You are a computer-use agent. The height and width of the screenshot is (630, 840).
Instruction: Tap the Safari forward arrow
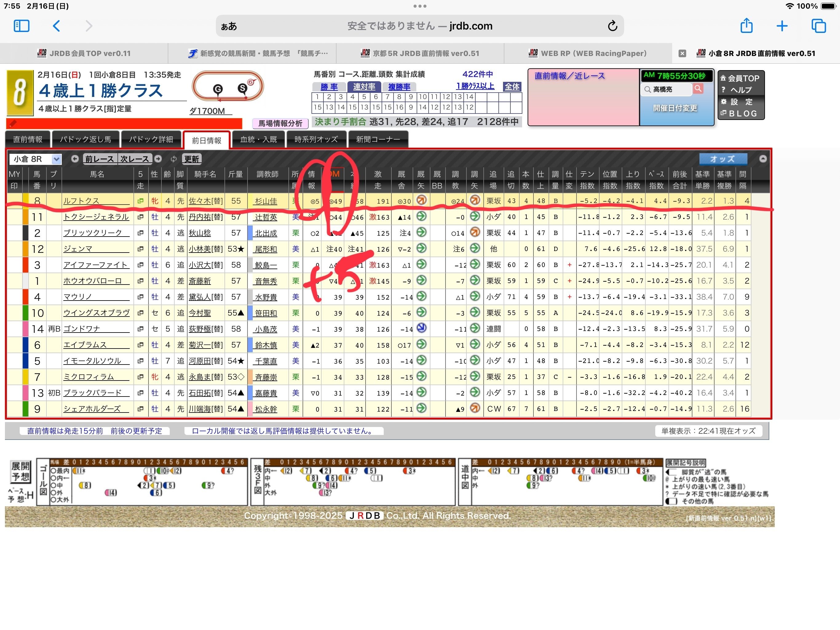coord(89,26)
